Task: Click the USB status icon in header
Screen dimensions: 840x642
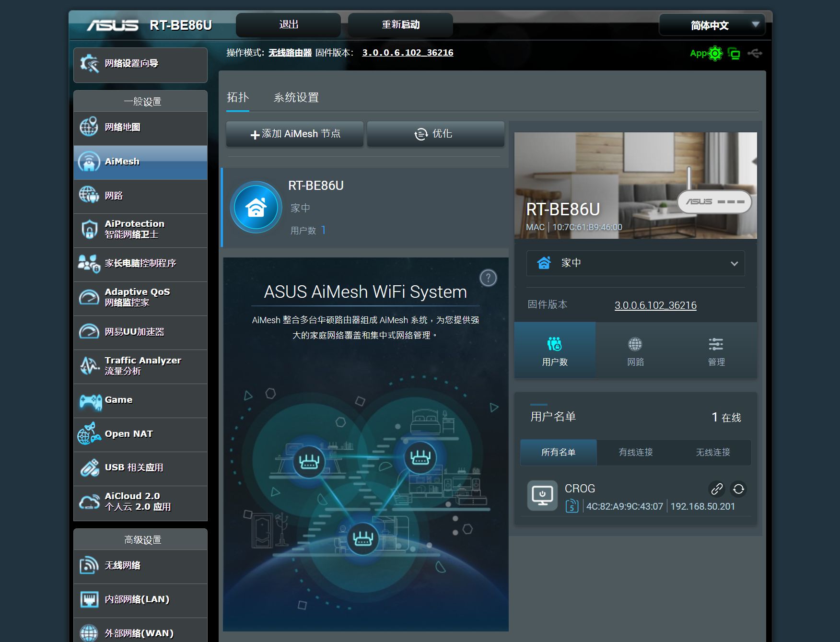Action: (x=755, y=53)
